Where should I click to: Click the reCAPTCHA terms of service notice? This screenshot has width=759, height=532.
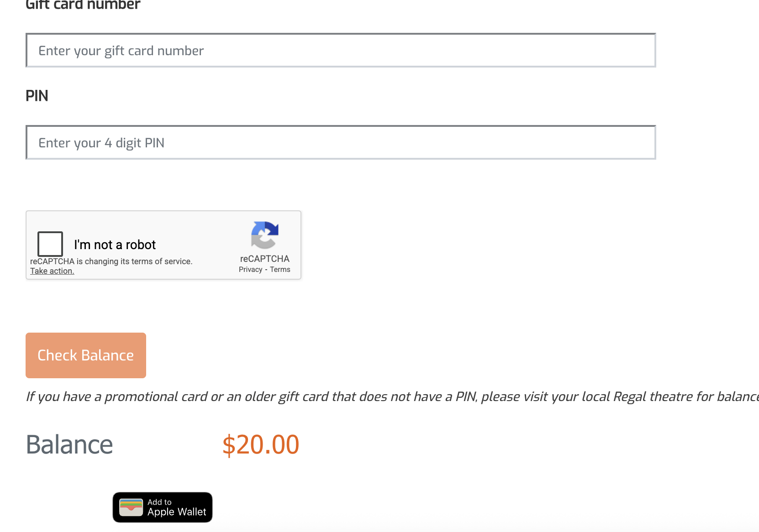tap(111, 261)
